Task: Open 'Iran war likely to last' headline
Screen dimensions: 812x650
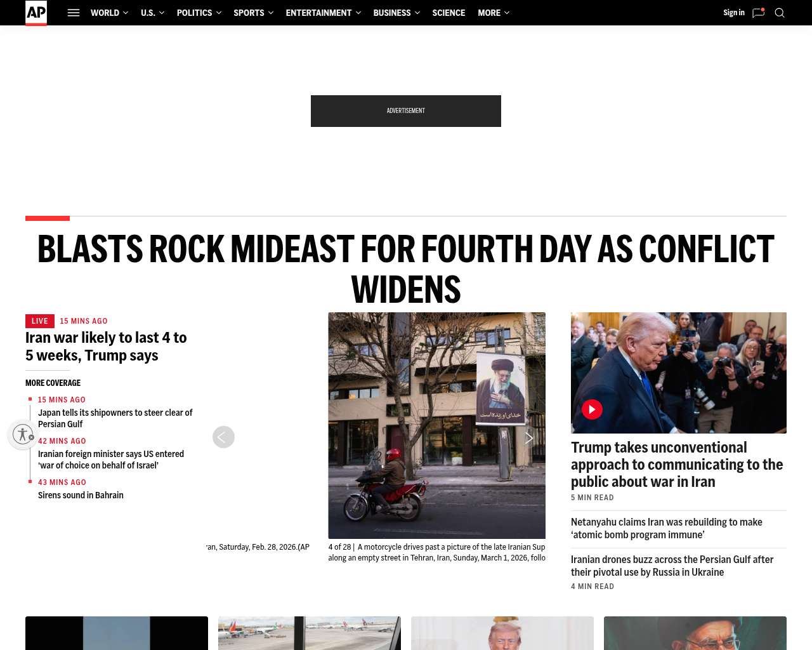Action: [x=106, y=347]
